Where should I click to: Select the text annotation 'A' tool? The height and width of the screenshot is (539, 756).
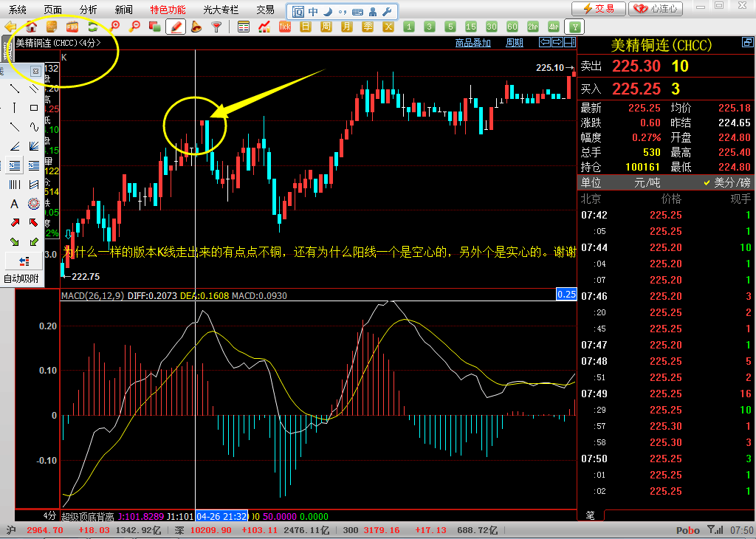coord(14,204)
